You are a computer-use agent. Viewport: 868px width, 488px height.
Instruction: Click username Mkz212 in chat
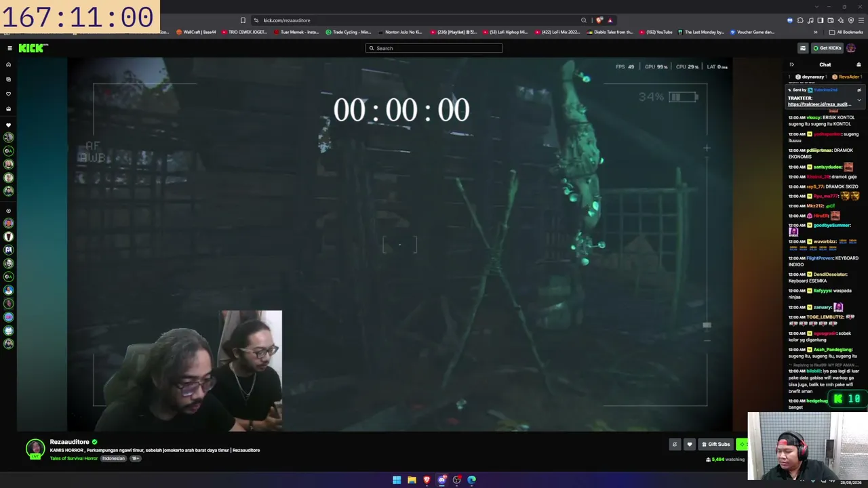tap(815, 206)
